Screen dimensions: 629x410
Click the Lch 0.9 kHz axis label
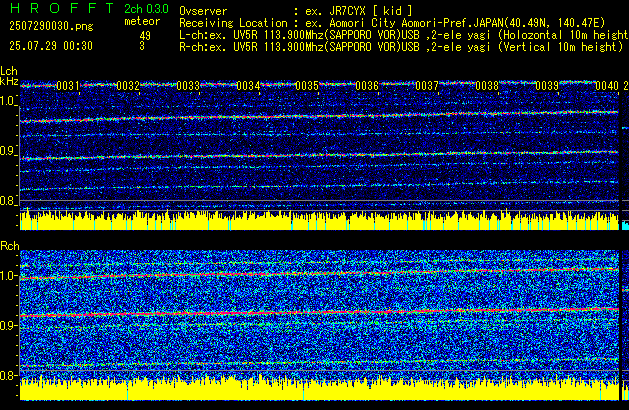(x=8, y=151)
